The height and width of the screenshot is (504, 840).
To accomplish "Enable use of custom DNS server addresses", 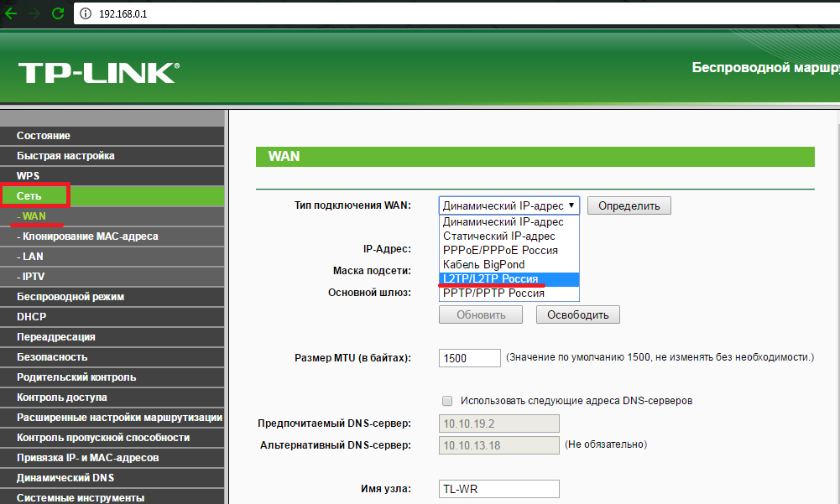I will [x=447, y=401].
